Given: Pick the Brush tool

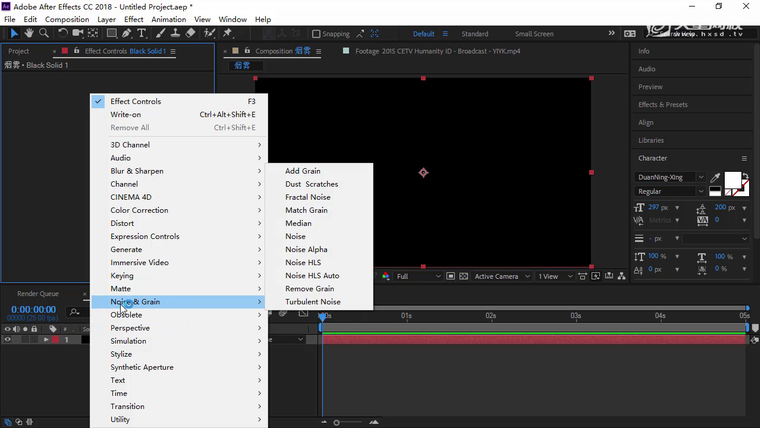Looking at the screenshot, I should click(160, 33).
